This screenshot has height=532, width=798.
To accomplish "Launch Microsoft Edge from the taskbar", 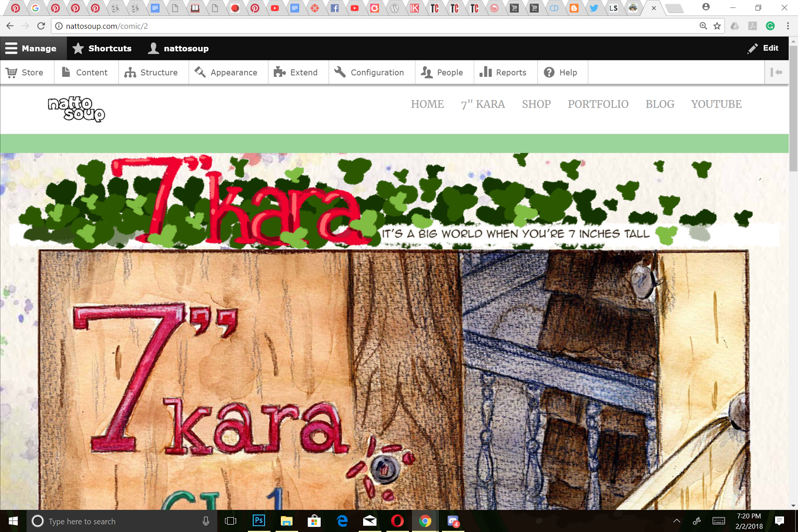I will 342,521.
